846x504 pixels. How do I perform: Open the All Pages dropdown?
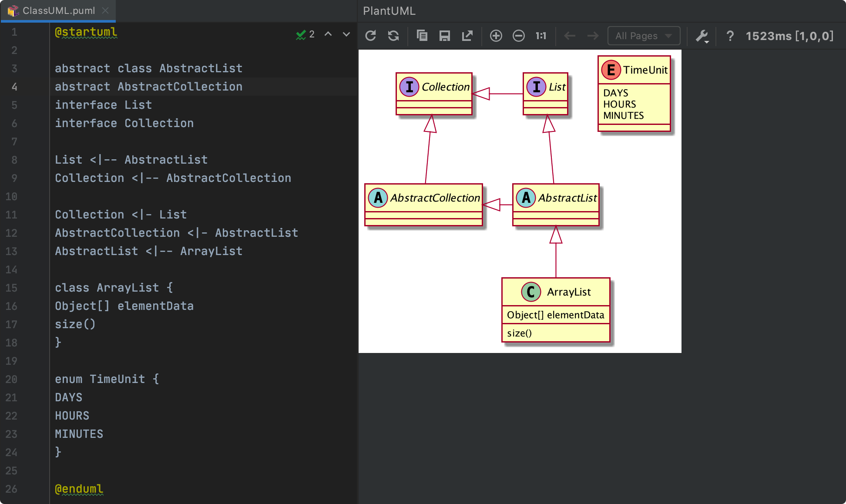[x=644, y=36]
